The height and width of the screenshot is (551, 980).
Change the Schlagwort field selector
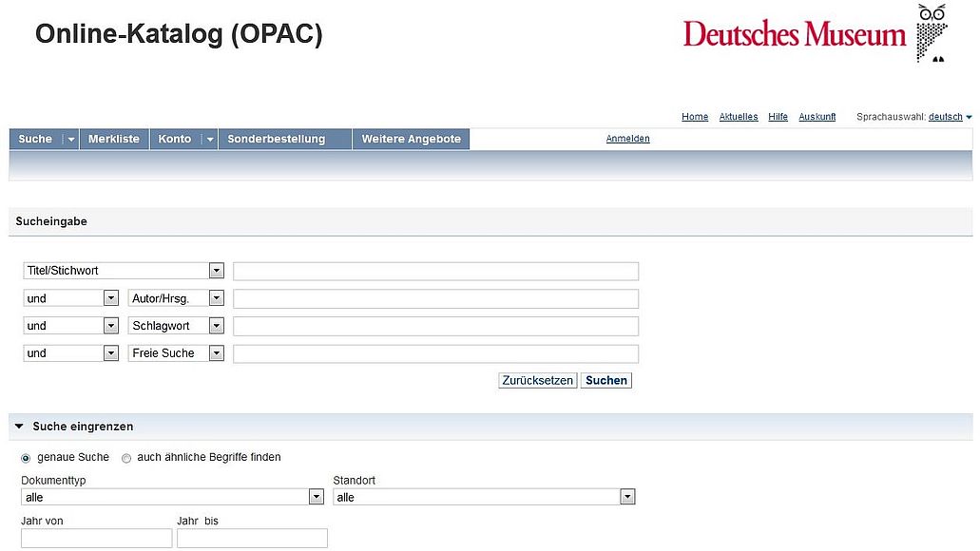click(216, 325)
